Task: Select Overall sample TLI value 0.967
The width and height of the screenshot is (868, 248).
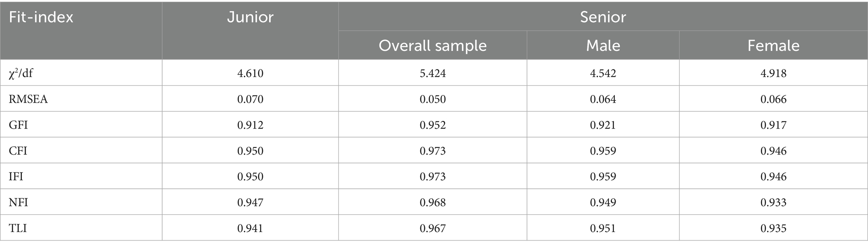Action: coord(433,228)
